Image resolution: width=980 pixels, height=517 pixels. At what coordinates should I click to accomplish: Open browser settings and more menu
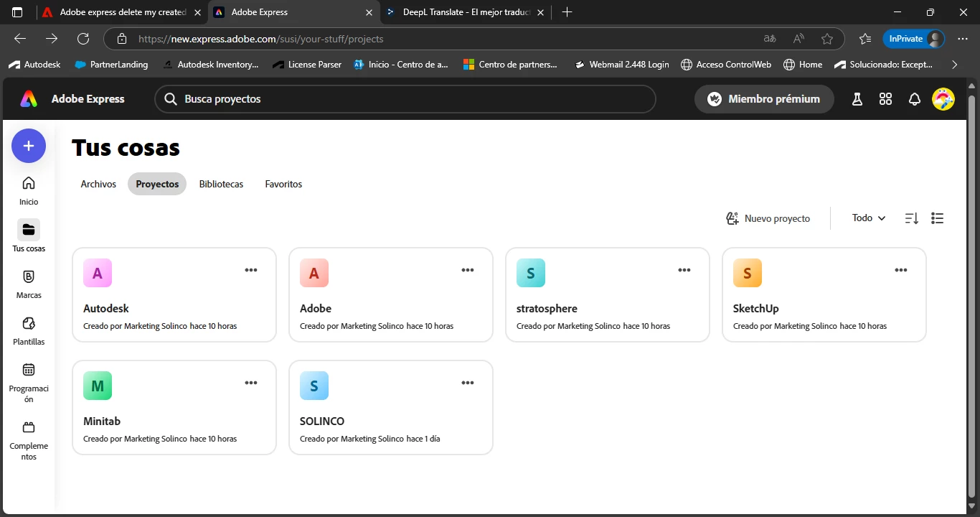(x=963, y=39)
